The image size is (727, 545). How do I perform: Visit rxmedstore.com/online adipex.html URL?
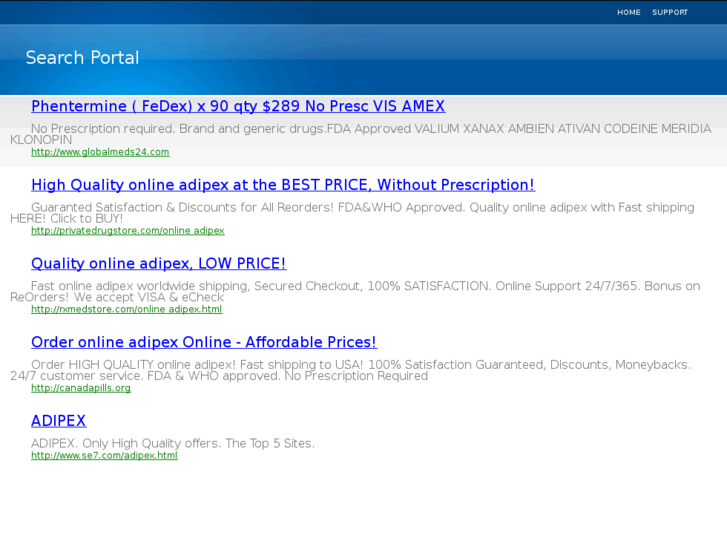(x=127, y=309)
